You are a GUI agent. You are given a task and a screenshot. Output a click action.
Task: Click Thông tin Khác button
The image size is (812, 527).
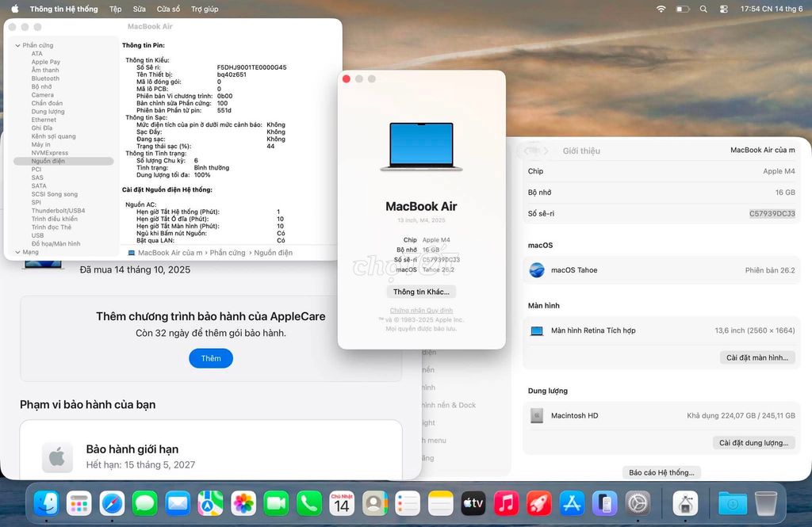[421, 292]
